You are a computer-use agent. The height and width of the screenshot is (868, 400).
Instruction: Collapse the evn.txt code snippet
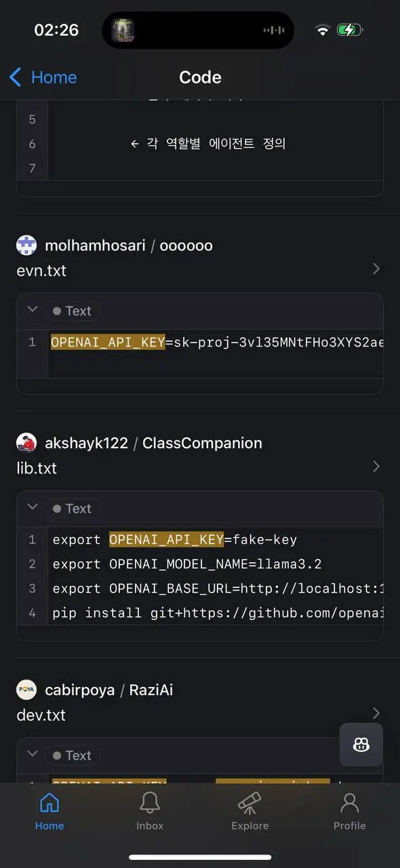[32, 310]
